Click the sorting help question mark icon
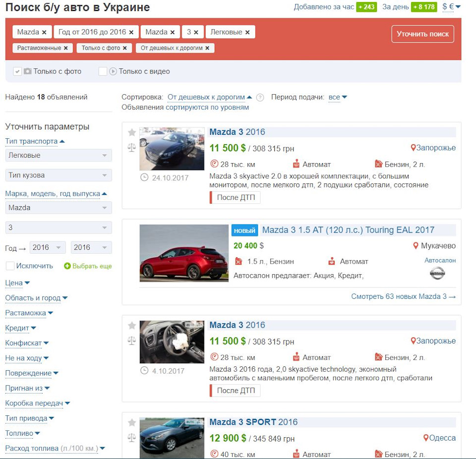The height and width of the screenshot is (459, 476). click(x=260, y=98)
